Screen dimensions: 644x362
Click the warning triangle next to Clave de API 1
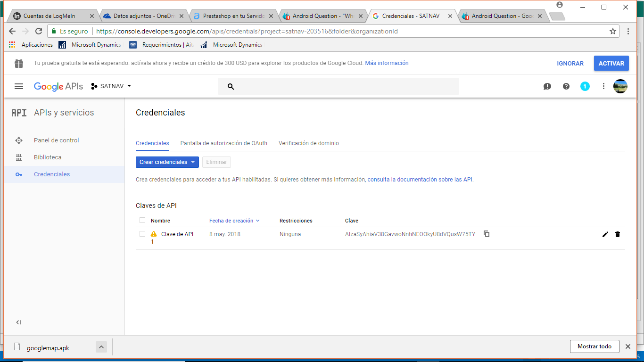154,234
